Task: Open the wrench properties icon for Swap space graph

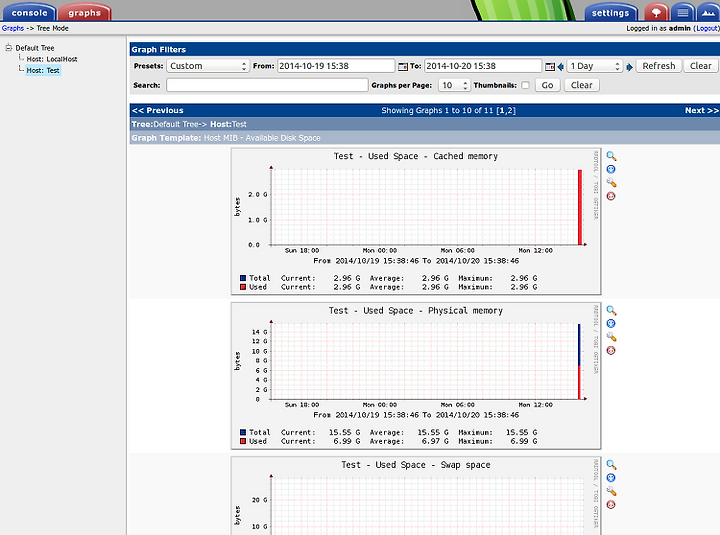Action: pyautogui.click(x=611, y=491)
